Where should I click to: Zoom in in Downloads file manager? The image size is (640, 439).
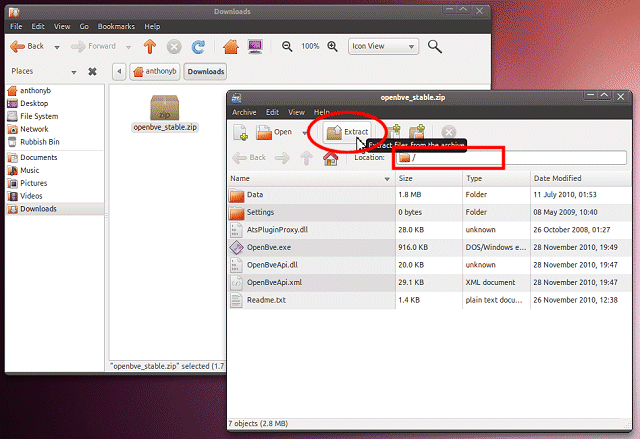[333, 47]
